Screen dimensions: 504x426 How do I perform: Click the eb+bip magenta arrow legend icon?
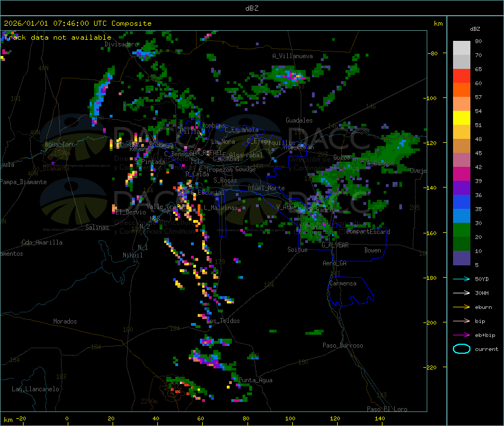pos(461,335)
